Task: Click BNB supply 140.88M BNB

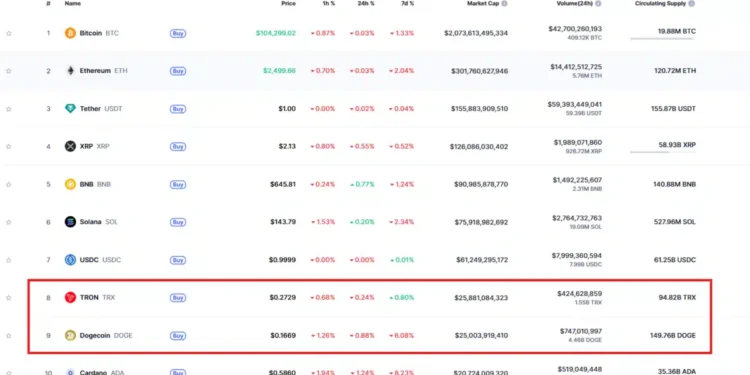Action: click(674, 184)
